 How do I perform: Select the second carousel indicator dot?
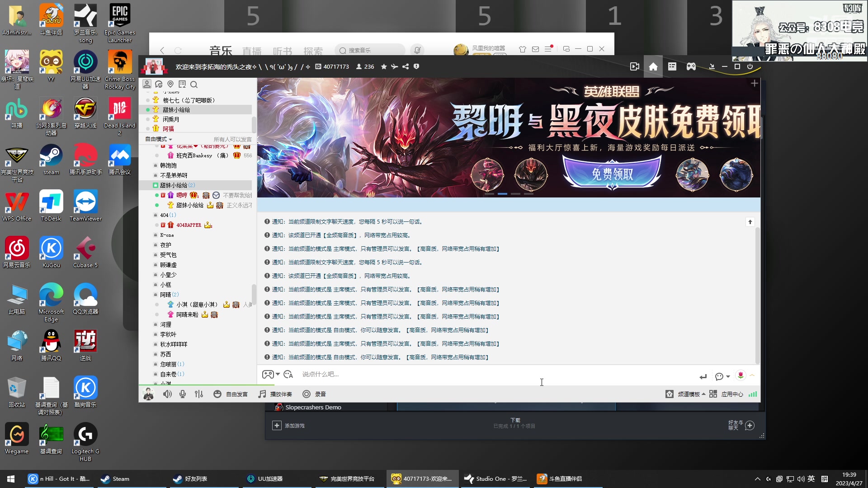click(x=502, y=194)
